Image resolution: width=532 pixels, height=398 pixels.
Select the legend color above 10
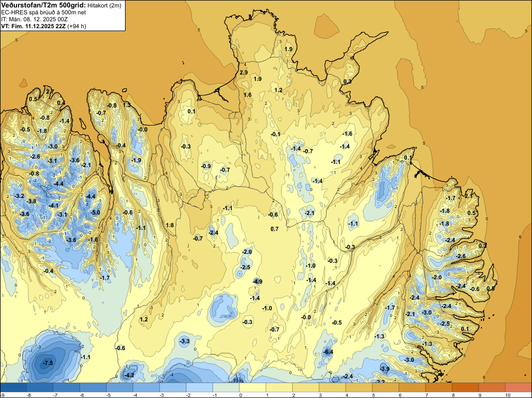[518, 387]
